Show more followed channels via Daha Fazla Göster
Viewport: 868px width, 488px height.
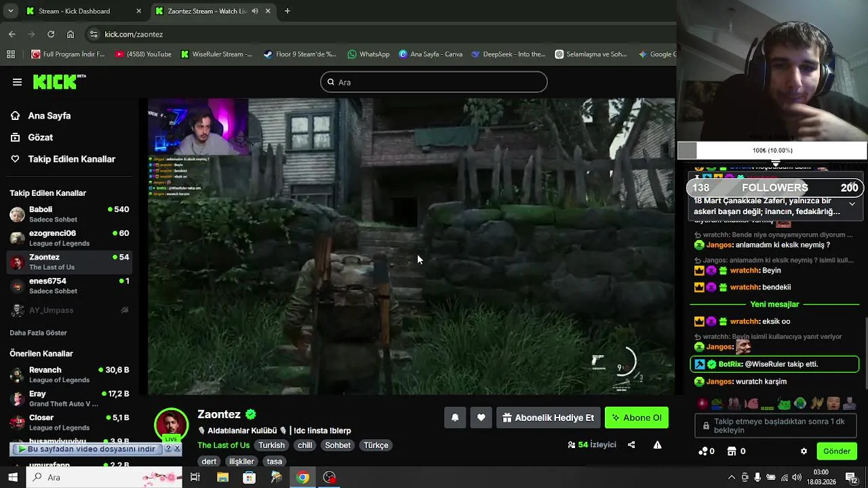pos(38,333)
